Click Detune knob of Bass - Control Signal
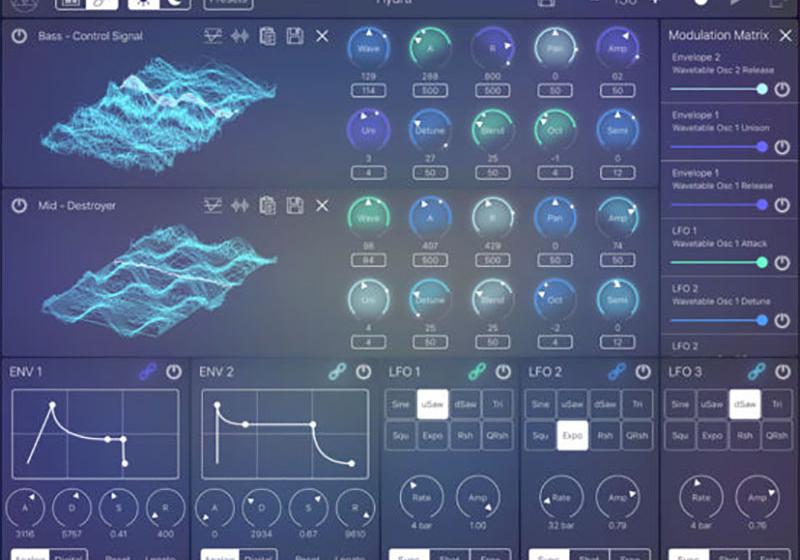Screen dimensions: 800x560 (x=430, y=131)
